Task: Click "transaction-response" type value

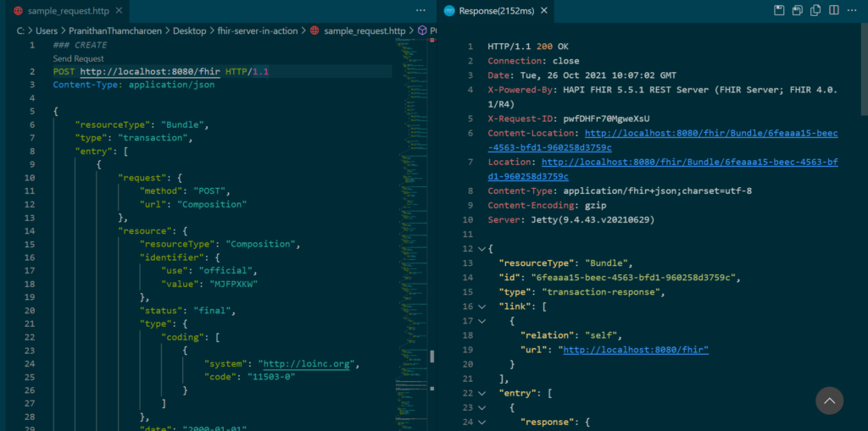Action: (603, 291)
